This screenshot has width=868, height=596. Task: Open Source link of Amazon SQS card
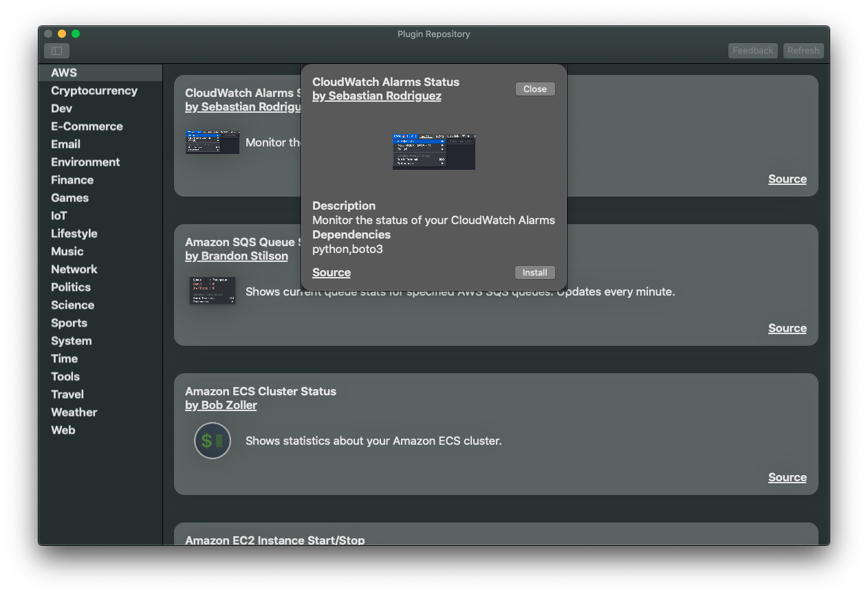[x=788, y=328]
